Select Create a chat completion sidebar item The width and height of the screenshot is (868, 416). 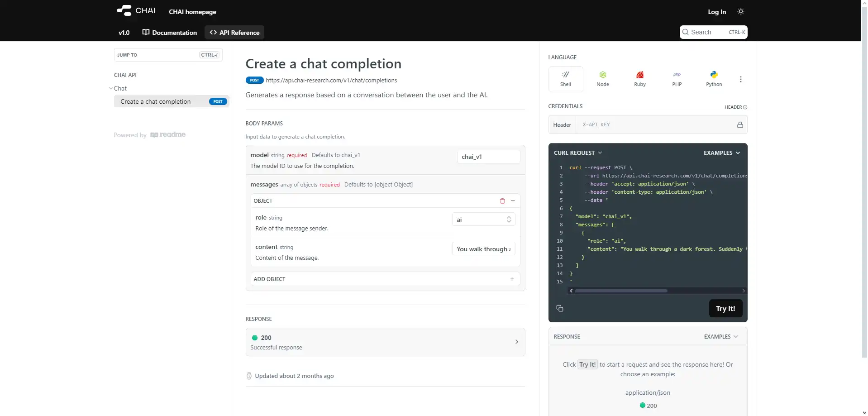click(x=172, y=101)
